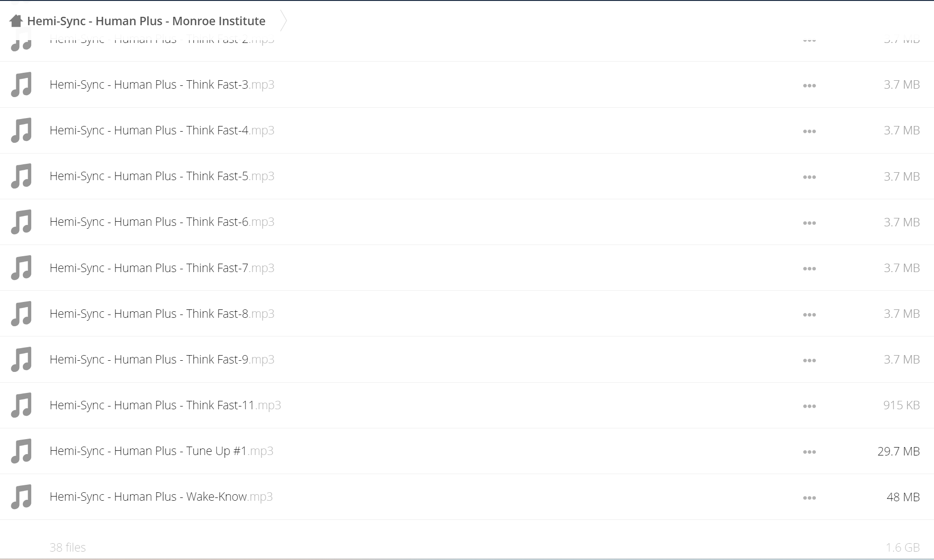Click music note icon for Think Fast-3
This screenshot has width=934, height=560.
[21, 84]
